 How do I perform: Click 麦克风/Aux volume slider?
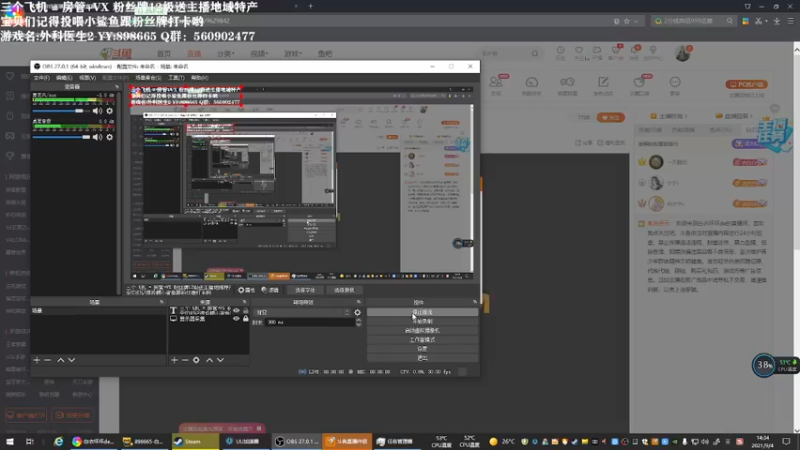[x=61, y=111]
